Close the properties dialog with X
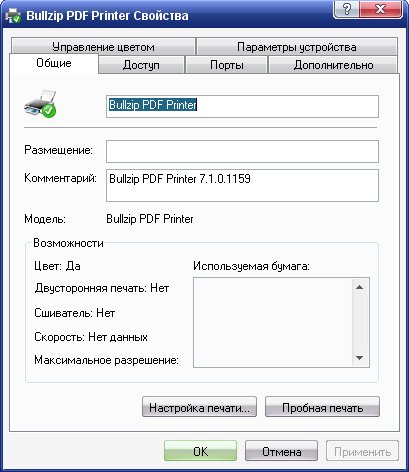The image size is (409, 472). [x=381, y=9]
